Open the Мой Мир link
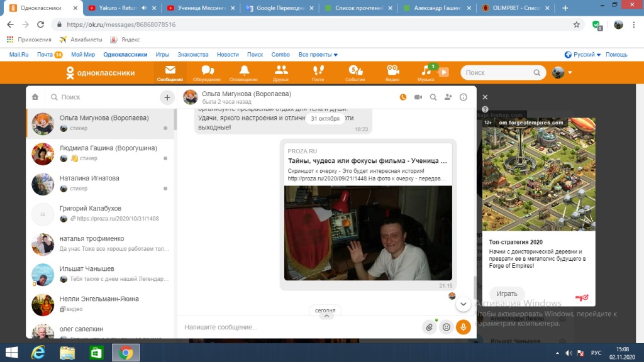Image resolution: width=644 pixels, height=362 pixels. click(83, 55)
